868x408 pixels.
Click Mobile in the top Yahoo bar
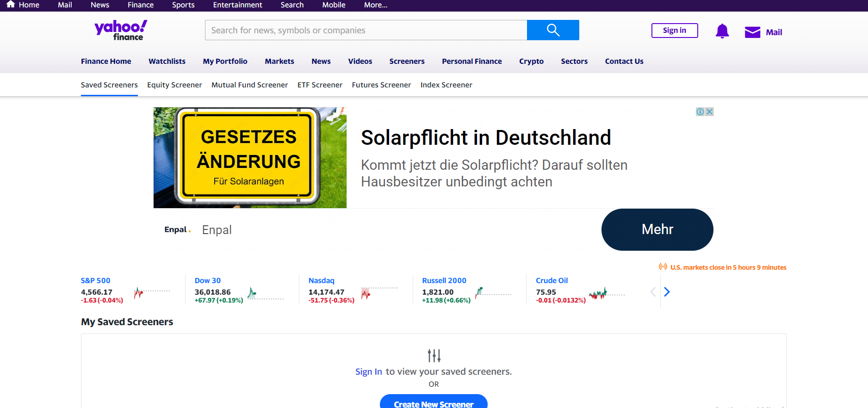click(x=334, y=5)
